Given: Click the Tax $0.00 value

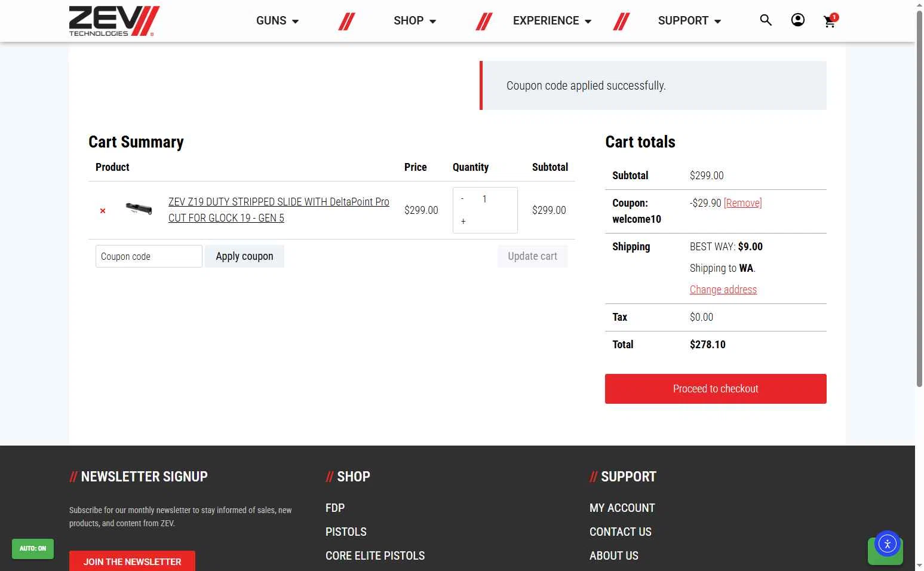Looking at the screenshot, I should click(701, 317).
